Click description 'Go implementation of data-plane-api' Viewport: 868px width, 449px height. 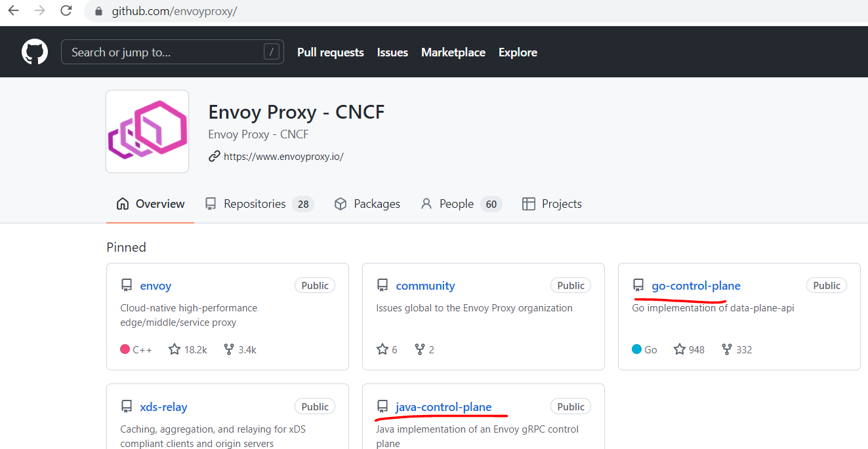pyautogui.click(x=713, y=307)
